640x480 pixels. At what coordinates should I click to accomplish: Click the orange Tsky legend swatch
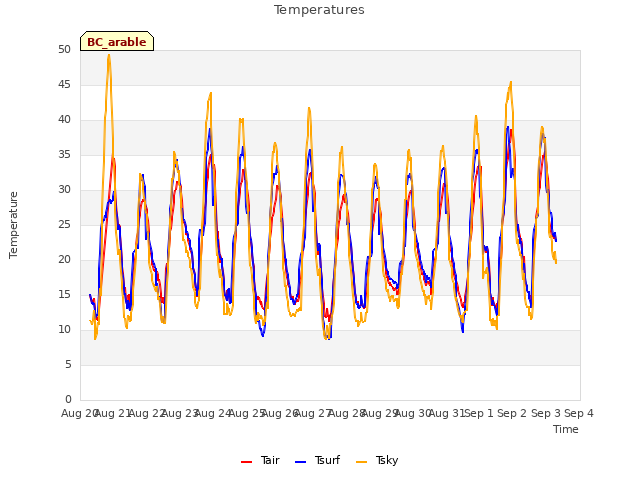[362, 462]
